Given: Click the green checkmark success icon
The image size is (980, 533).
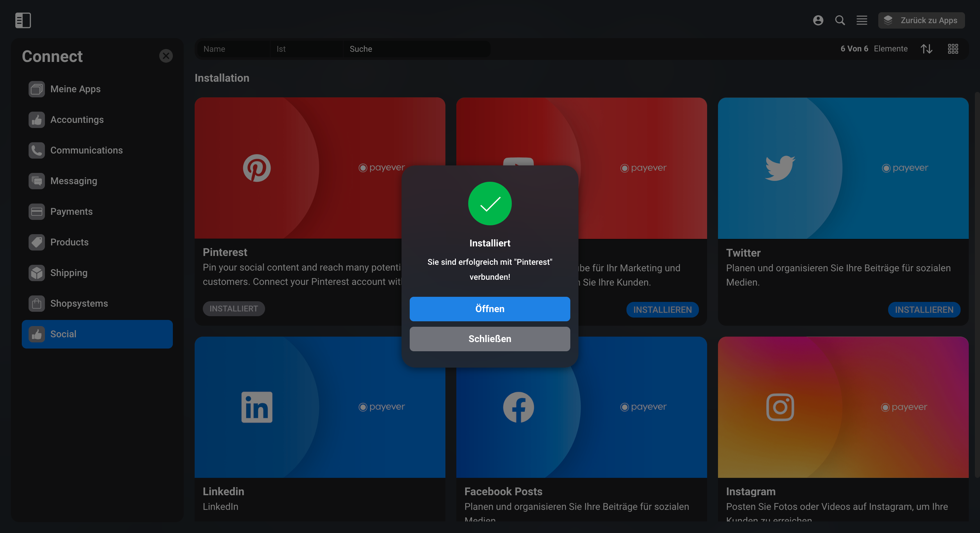Looking at the screenshot, I should click(490, 204).
